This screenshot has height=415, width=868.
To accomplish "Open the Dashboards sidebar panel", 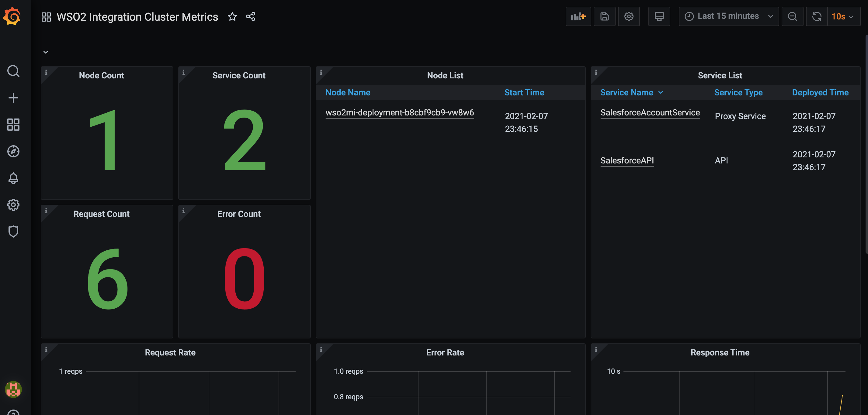I will 13,125.
